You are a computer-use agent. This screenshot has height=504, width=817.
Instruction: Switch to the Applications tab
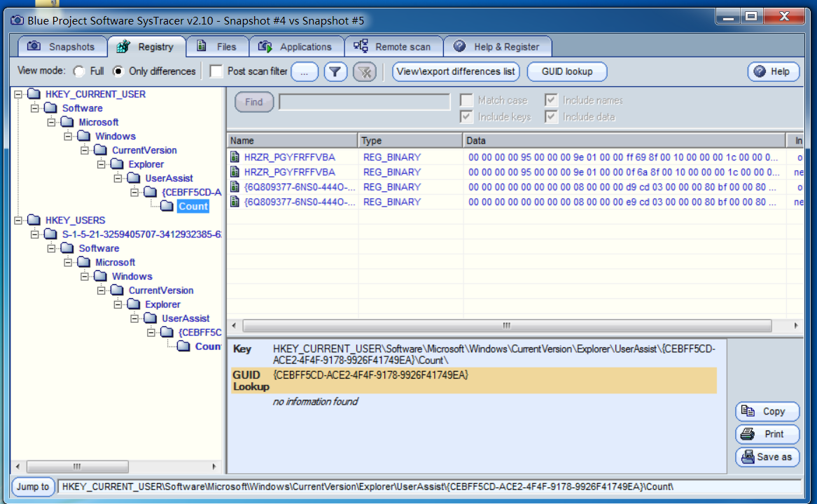point(296,46)
